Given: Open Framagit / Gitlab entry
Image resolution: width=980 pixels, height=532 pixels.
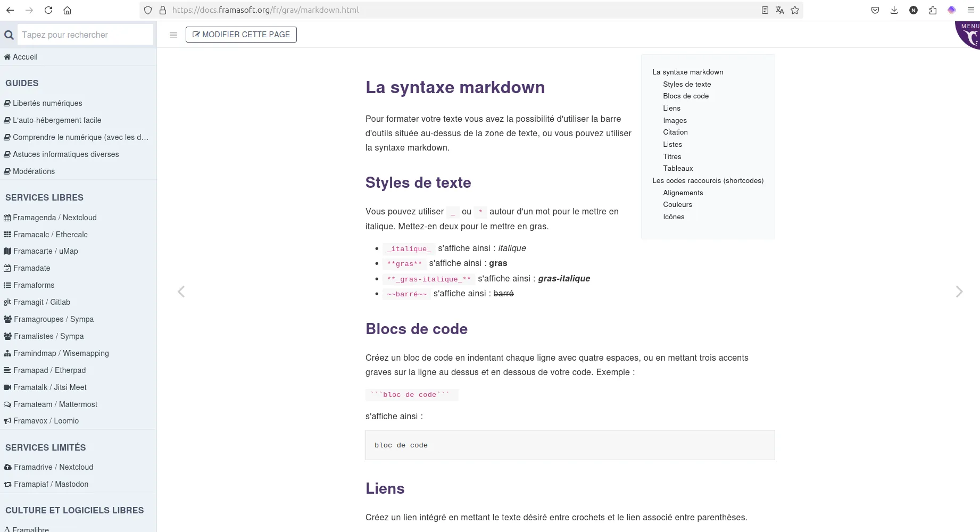Looking at the screenshot, I should (78, 302).
